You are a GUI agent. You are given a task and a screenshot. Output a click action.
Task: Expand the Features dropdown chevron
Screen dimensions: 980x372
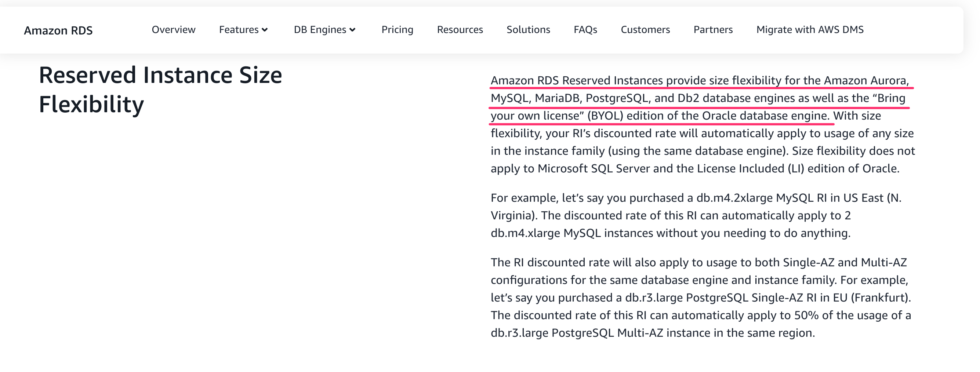click(x=265, y=30)
